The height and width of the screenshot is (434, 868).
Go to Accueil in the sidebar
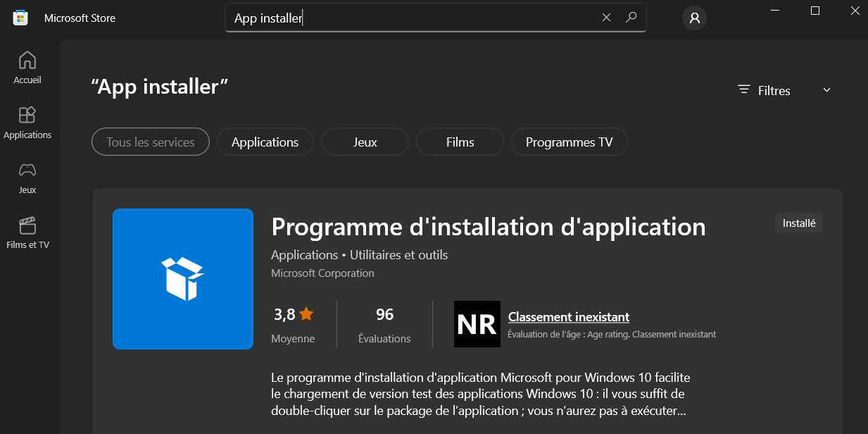tap(27, 68)
